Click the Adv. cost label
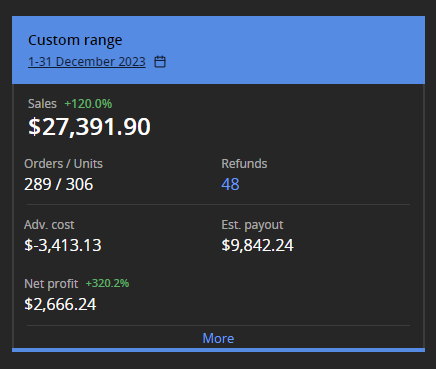Screen dimensions: 436x369 point(49,225)
